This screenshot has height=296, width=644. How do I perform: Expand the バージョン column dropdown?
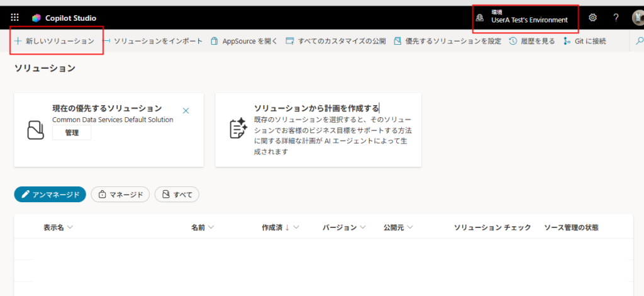point(344,227)
